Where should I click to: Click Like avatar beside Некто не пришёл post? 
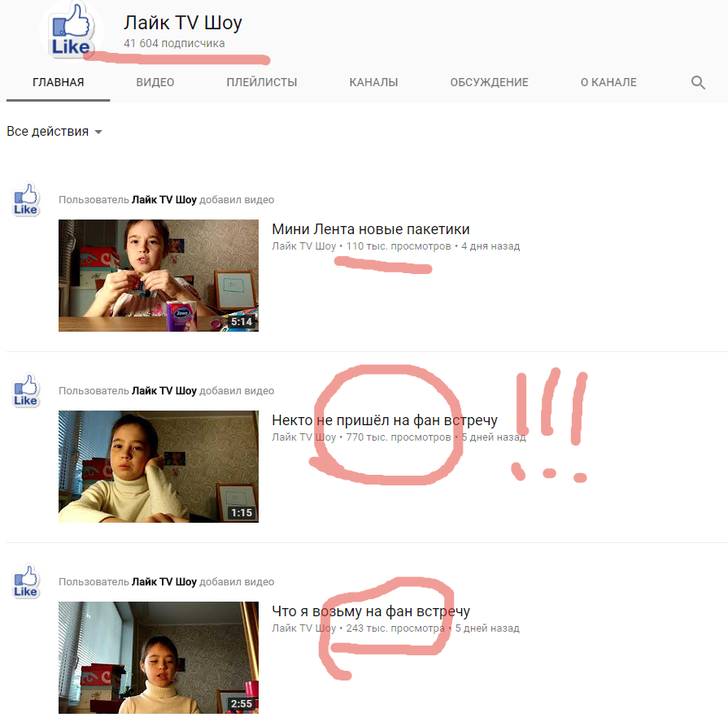[25, 391]
